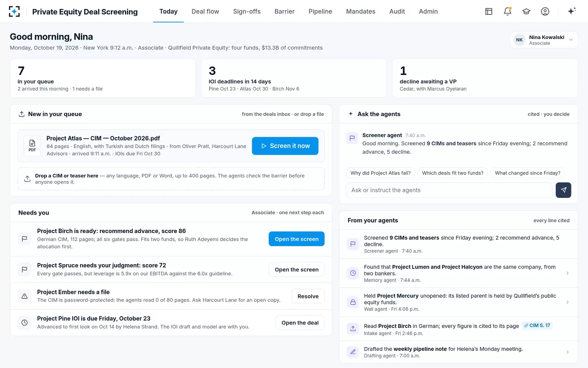This screenshot has height=368, width=588.
Task: Open the layout panel icon in header
Action: [x=489, y=11]
